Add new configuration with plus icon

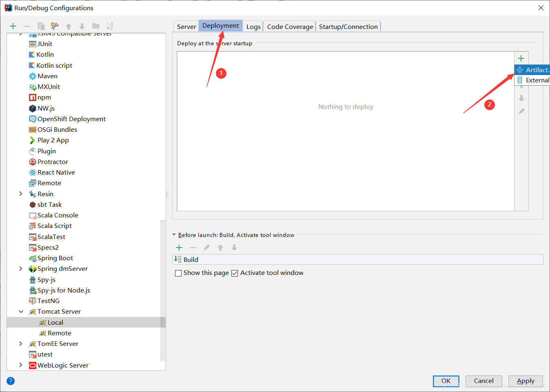tap(13, 26)
